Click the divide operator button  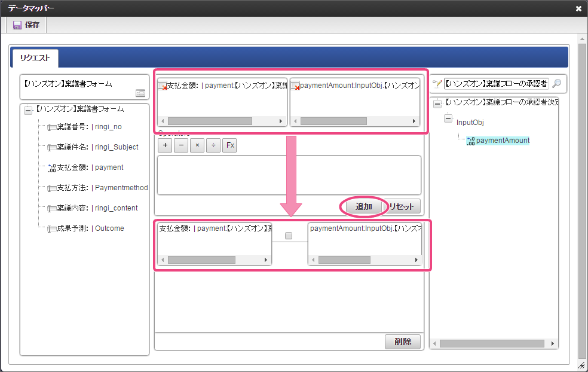point(213,145)
